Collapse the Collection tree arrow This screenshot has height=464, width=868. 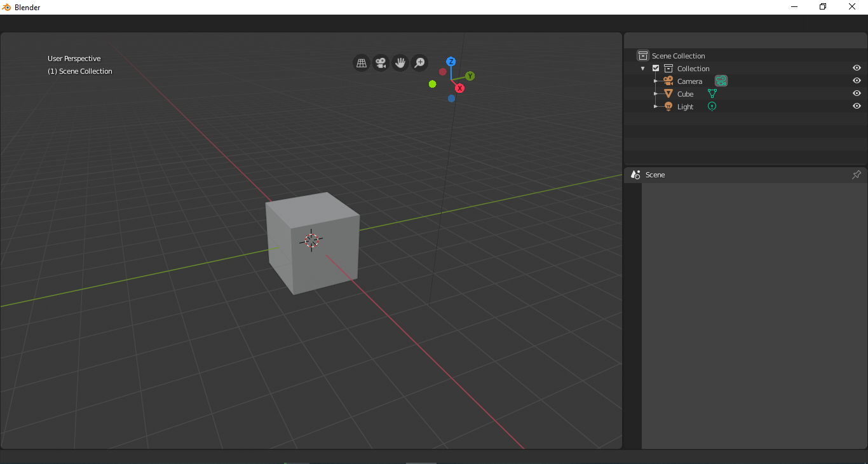coord(643,68)
